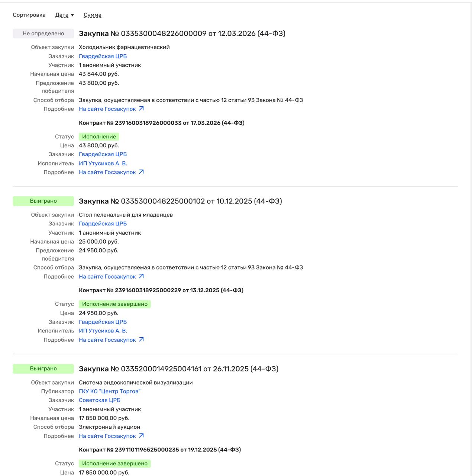Image resolution: width=472 pixels, height=476 pixels.
Task: Open ИП Утусиков А. В. in first contract
Action: [x=103, y=163]
